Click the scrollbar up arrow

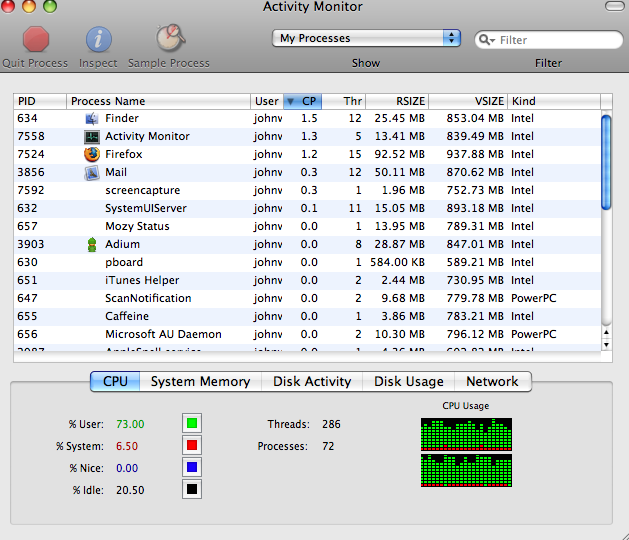click(606, 332)
